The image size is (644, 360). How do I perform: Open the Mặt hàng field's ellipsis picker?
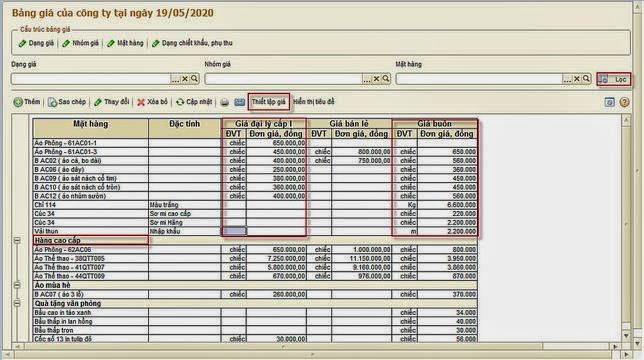[567, 79]
